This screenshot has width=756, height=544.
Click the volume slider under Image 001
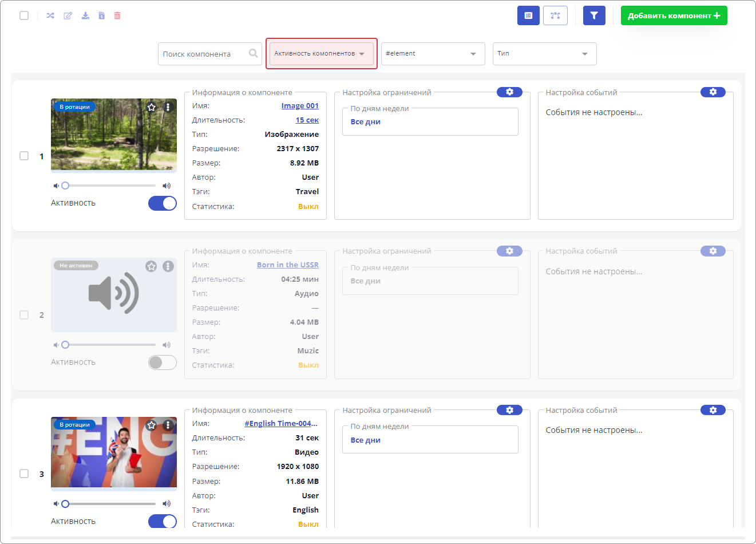coord(110,186)
